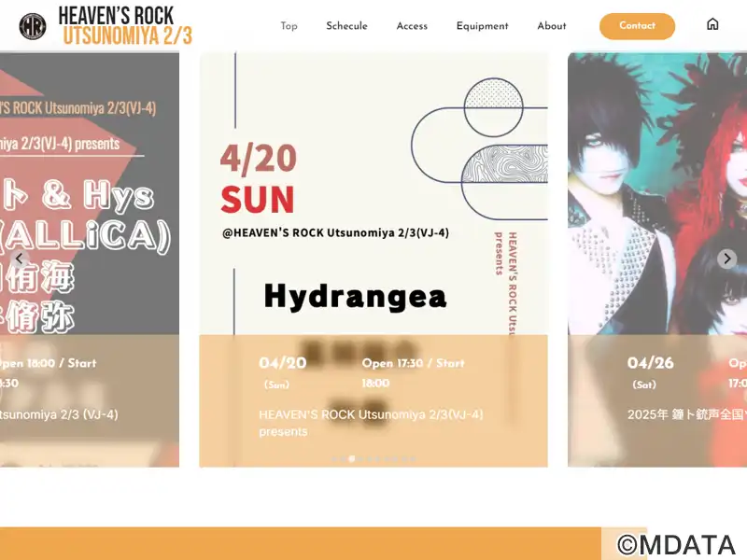This screenshot has width=747, height=560.
Task: Click the 'Open 18:00 / Start' time text
Action: tap(49, 363)
